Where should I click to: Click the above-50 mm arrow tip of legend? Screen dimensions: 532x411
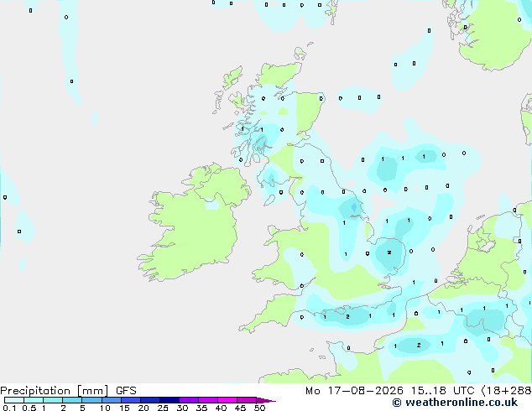click(x=266, y=400)
